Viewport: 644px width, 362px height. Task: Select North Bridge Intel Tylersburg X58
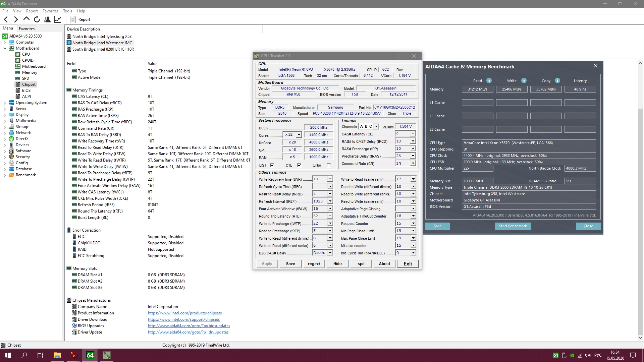(102, 37)
